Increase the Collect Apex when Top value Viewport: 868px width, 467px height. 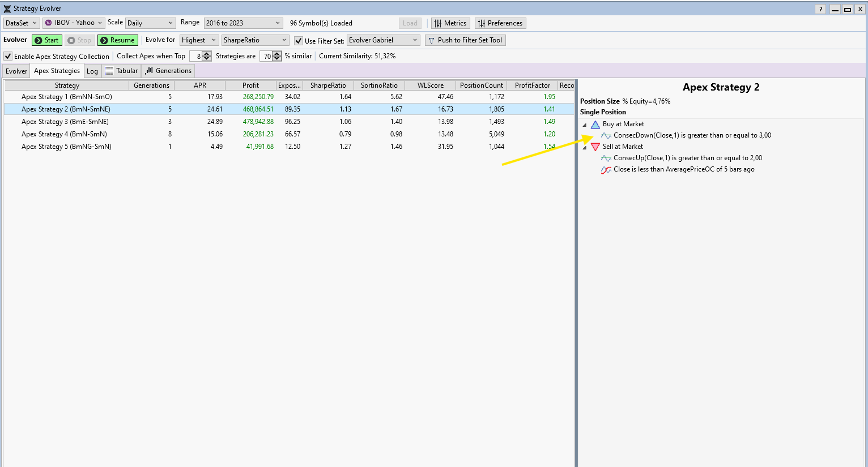(207, 54)
